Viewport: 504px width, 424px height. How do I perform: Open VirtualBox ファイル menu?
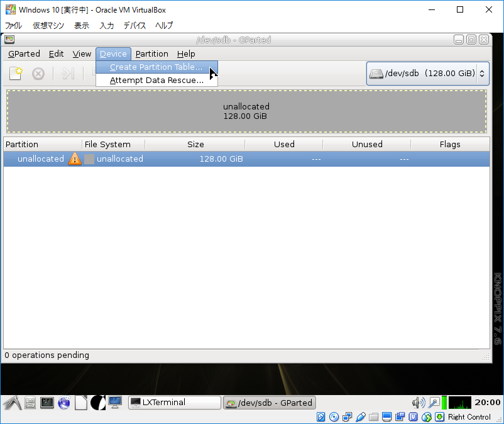click(x=14, y=25)
